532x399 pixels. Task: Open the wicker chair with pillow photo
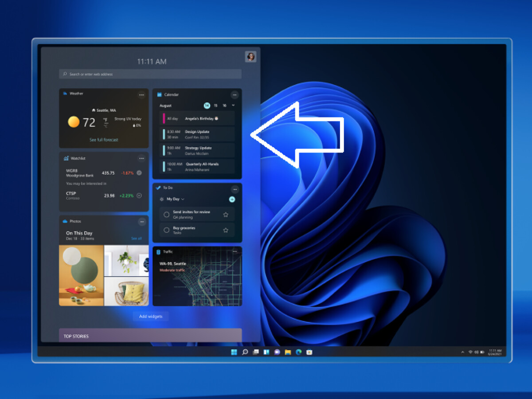(127, 292)
